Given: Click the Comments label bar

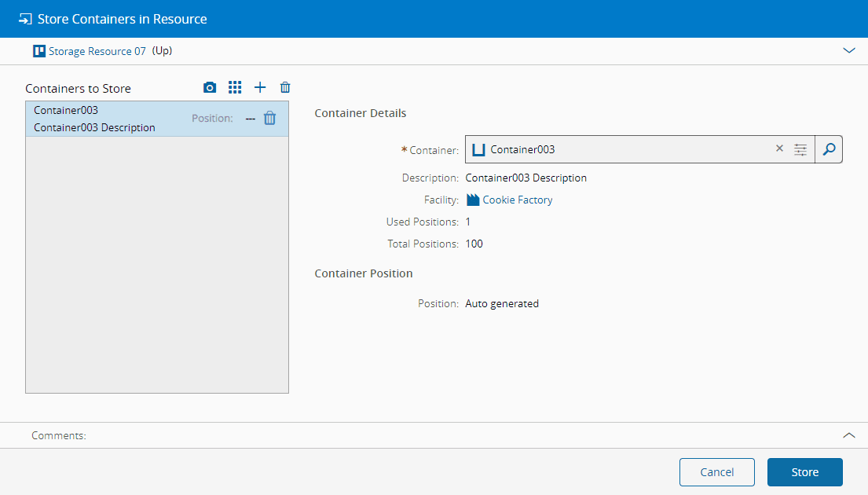Looking at the screenshot, I should tap(59, 435).
